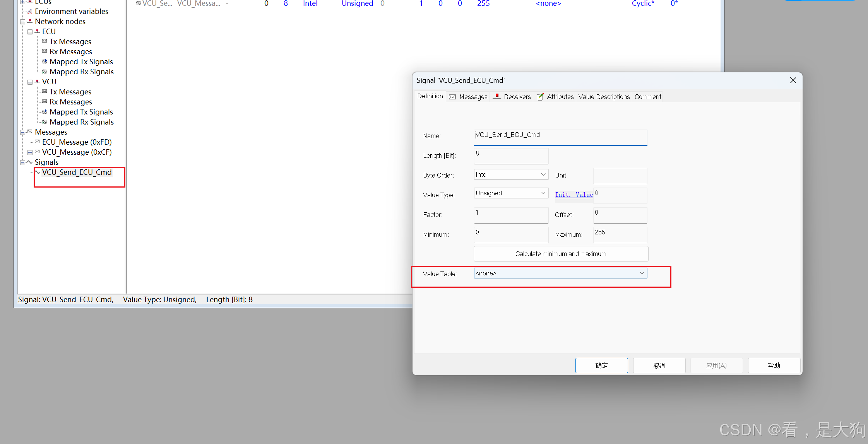Click the envelope icon of ECU_Message (0xFD)
The width and height of the screenshot is (868, 444).
click(x=37, y=142)
